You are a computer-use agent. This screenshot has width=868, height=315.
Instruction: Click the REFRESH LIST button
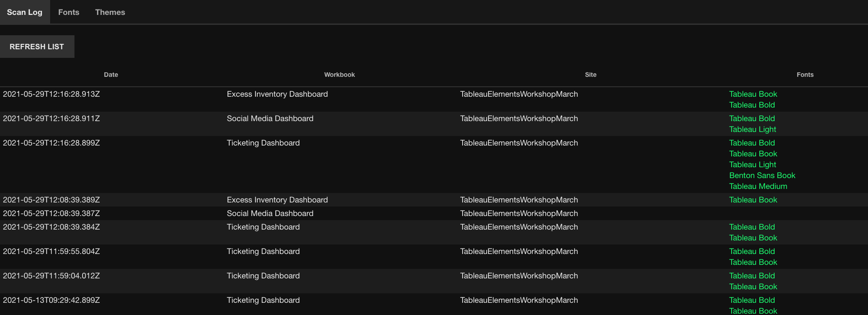[x=37, y=47]
